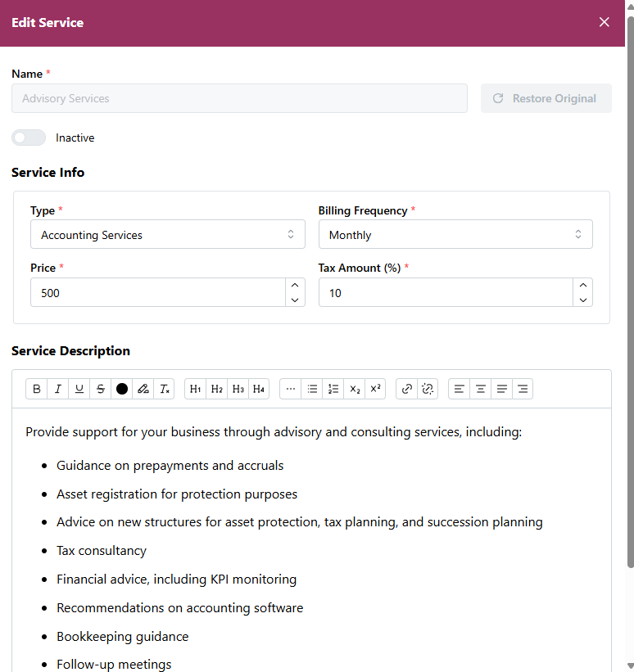Open the black text color picker

122,389
